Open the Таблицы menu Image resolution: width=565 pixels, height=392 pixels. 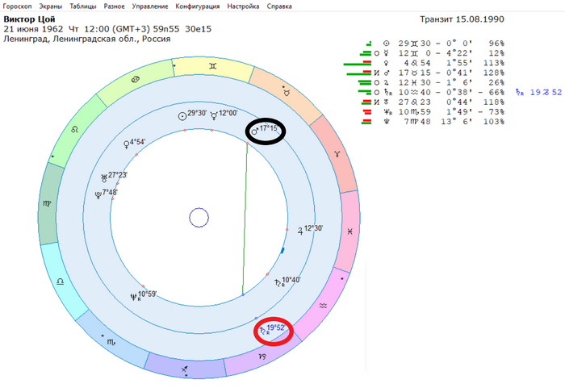click(x=83, y=6)
